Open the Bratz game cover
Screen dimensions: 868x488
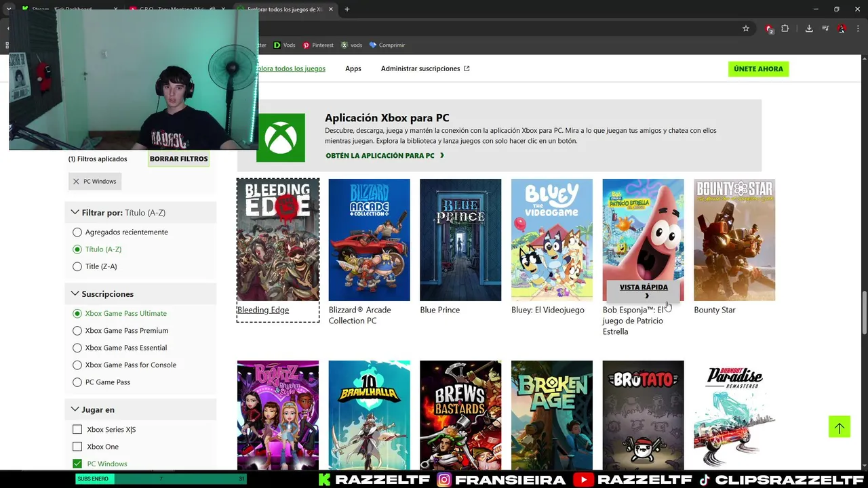pos(278,415)
